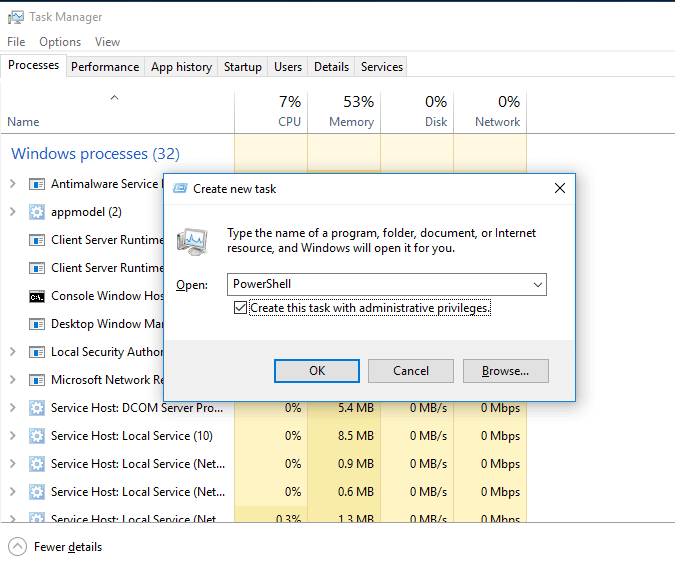
Task: Expand Service Host: Local Service (10) group
Action: pyautogui.click(x=13, y=436)
